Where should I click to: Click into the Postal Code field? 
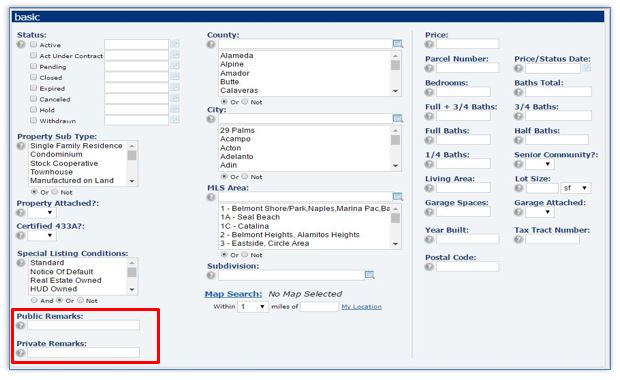tap(467, 267)
